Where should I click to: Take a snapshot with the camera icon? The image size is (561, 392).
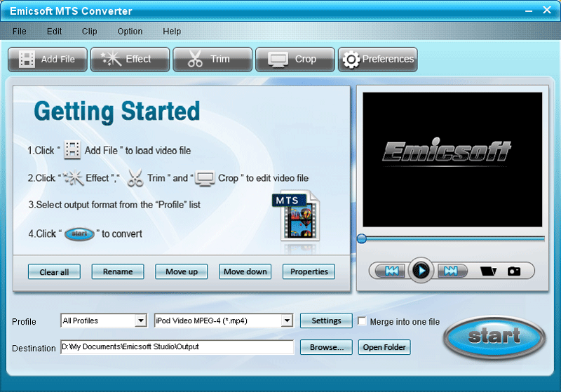[514, 271]
